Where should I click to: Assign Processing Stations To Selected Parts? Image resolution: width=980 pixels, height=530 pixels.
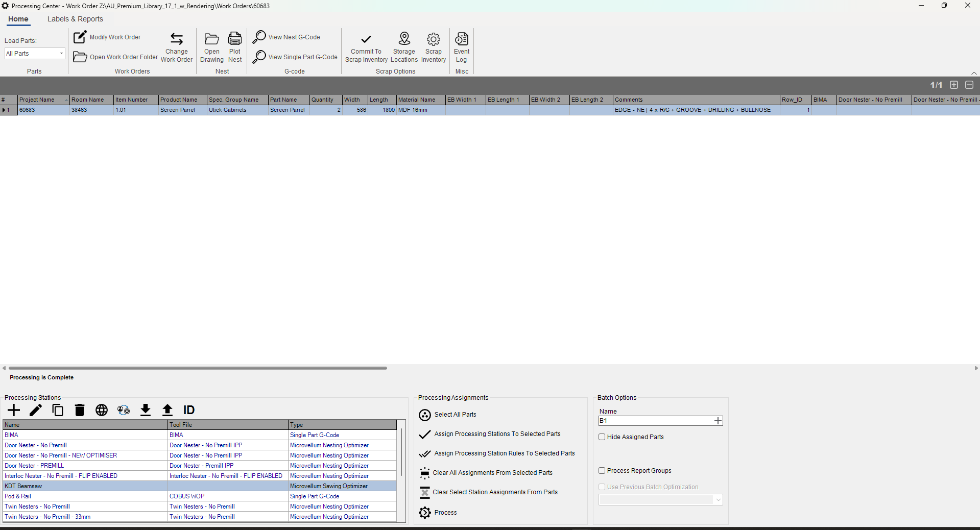click(490, 434)
